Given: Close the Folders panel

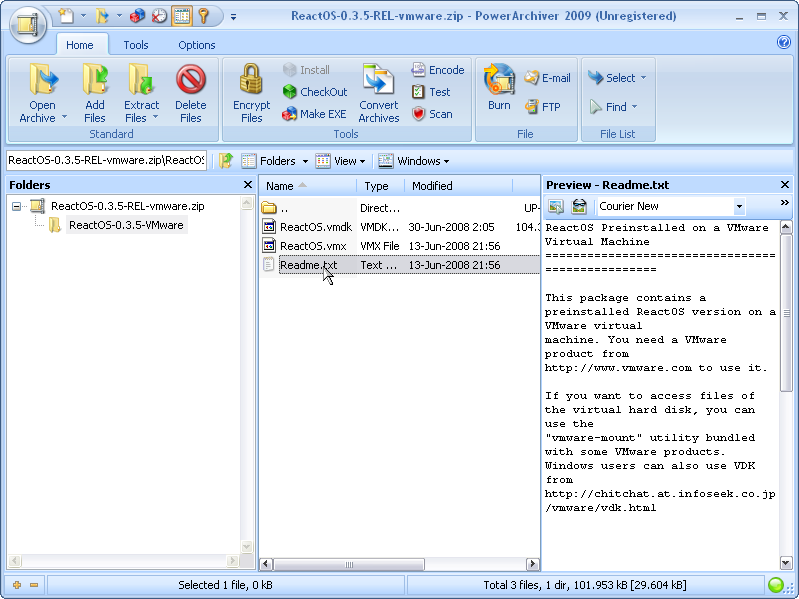Looking at the screenshot, I should point(248,184).
